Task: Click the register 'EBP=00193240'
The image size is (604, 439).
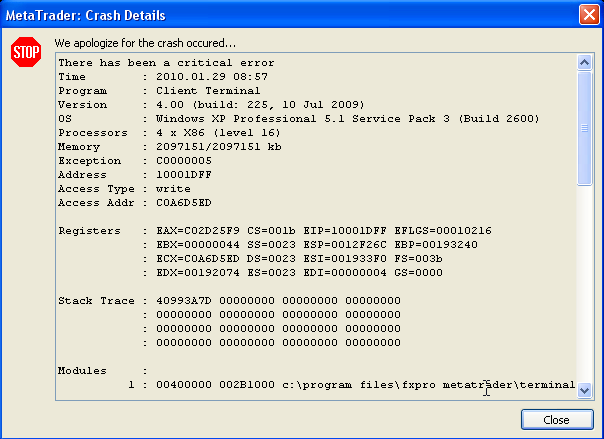Action: pos(436,245)
